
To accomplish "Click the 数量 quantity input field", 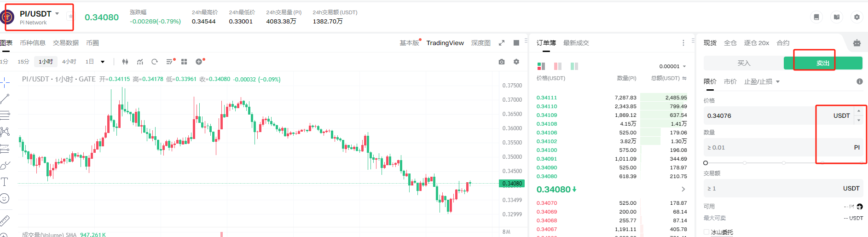I will pos(759,148).
